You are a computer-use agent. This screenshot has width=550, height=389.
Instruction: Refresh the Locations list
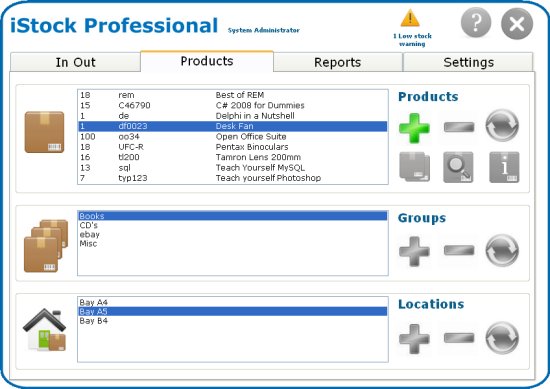click(502, 338)
